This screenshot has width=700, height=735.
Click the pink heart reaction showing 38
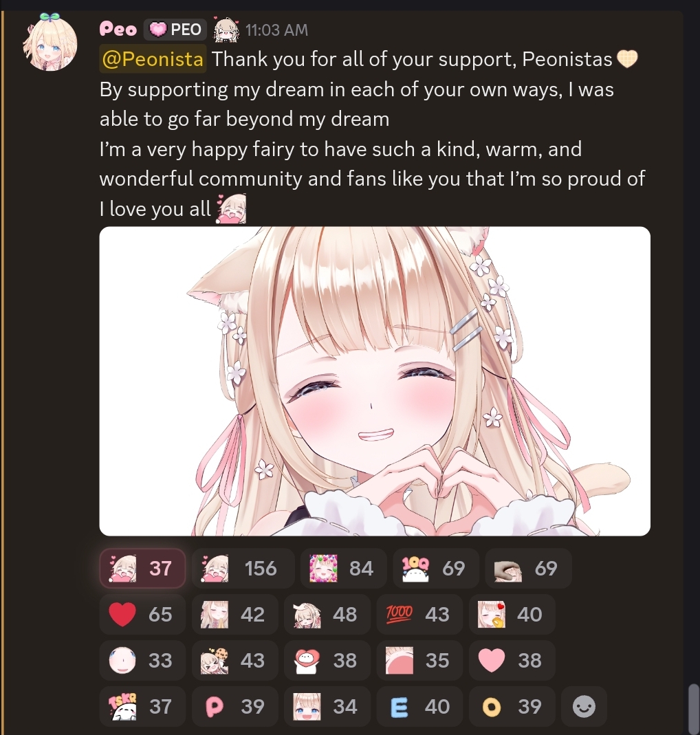pos(512,660)
